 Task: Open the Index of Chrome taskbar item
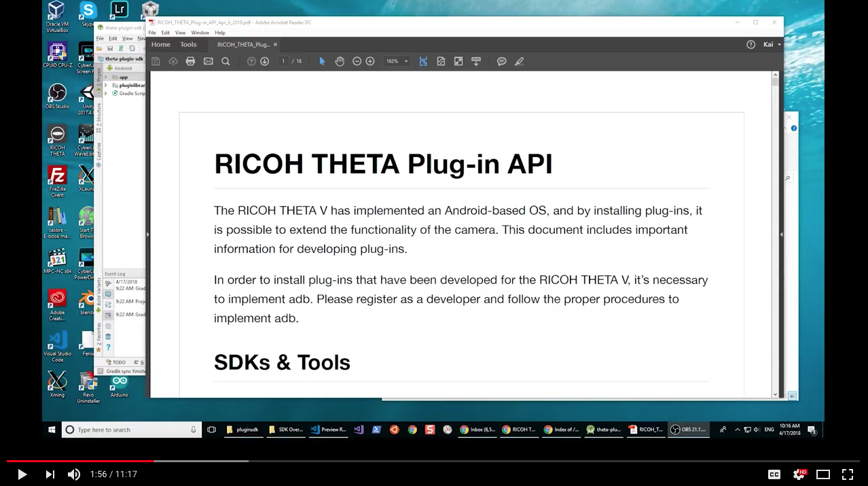pyautogui.click(x=562, y=430)
